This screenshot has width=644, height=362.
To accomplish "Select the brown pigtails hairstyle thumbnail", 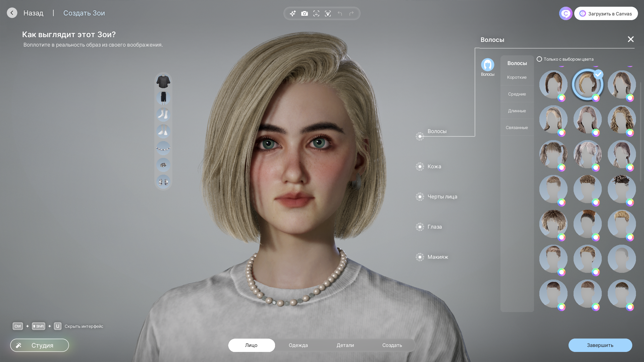I will [553, 154].
